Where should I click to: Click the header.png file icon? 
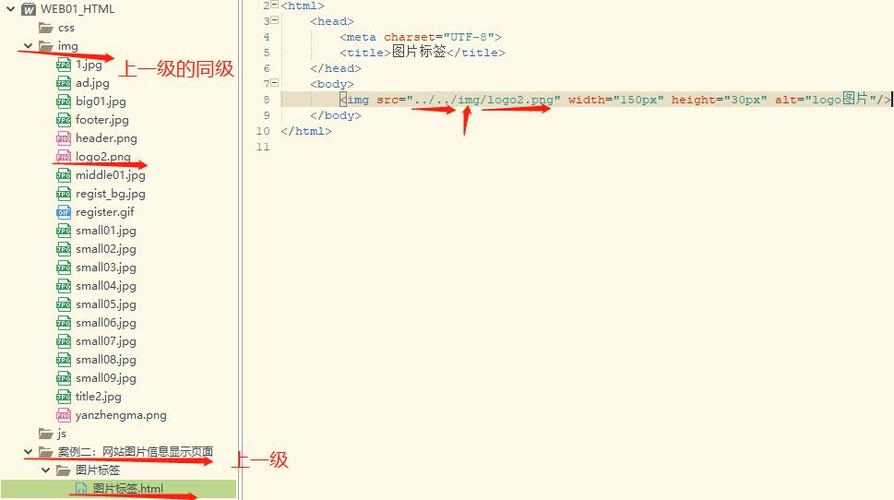(x=63, y=138)
